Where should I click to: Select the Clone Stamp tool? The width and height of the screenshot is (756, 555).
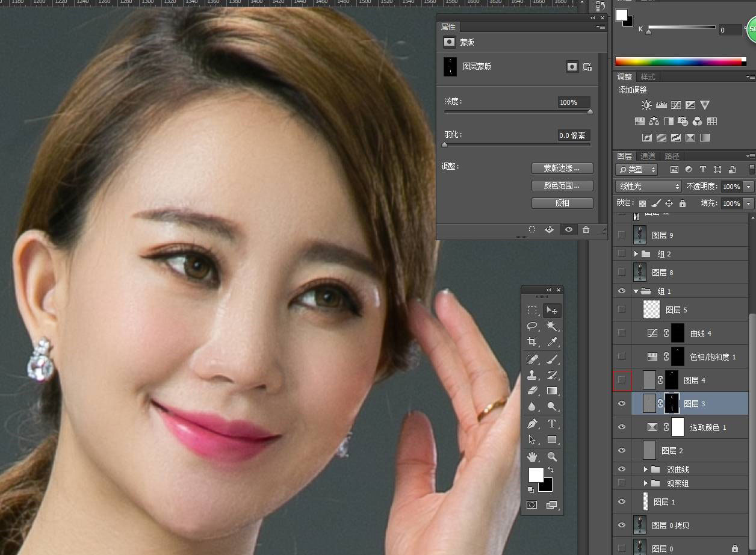tap(532, 375)
